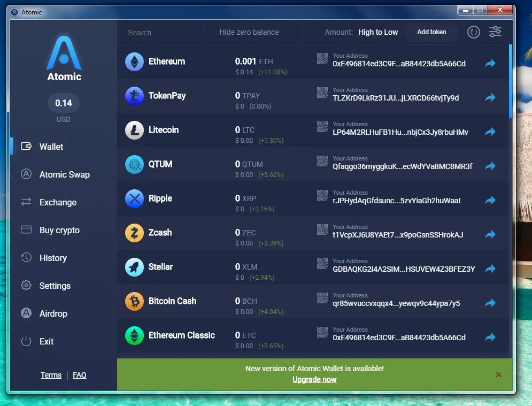Click Exit in the sidebar
The width and height of the screenshot is (532, 406).
[46, 341]
